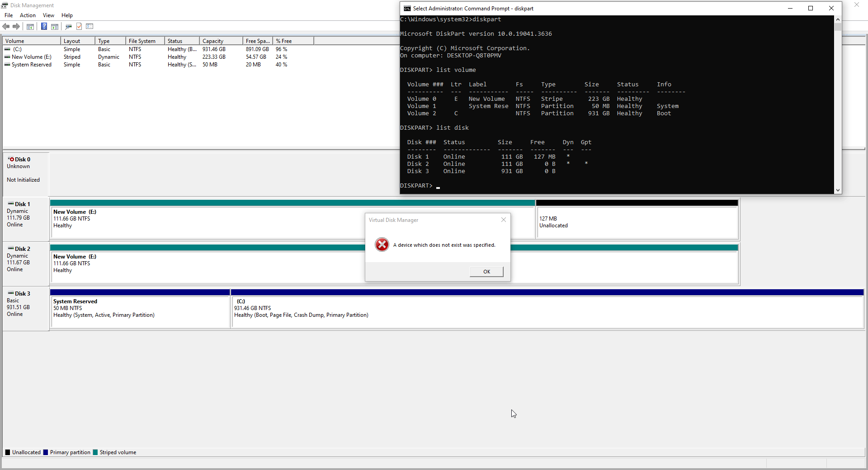Sort by the File System column header
Screen dimensions: 868x470
[x=145, y=41]
